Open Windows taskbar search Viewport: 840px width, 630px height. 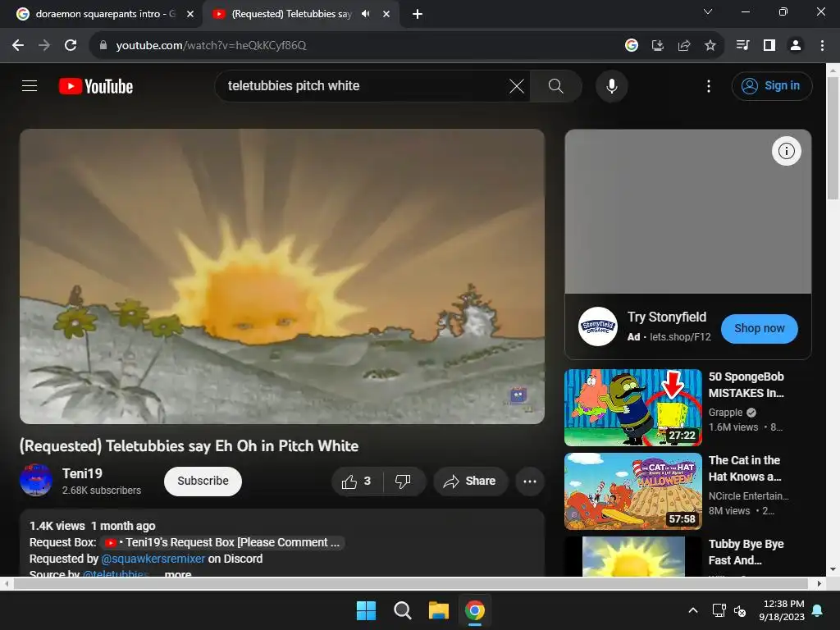tap(402, 610)
